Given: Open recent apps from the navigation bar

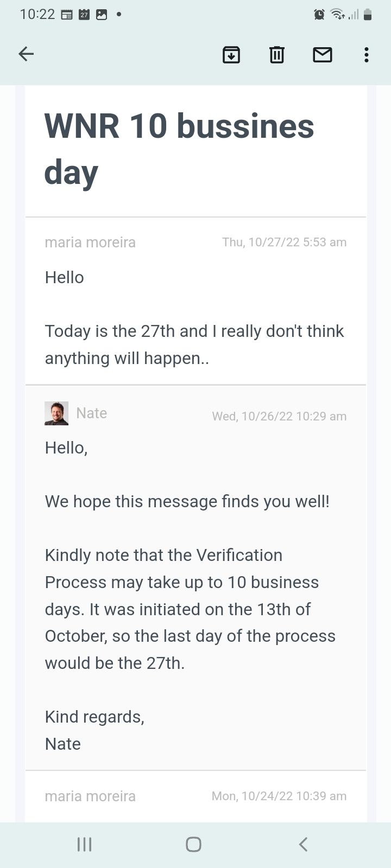Looking at the screenshot, I should 84,844.
